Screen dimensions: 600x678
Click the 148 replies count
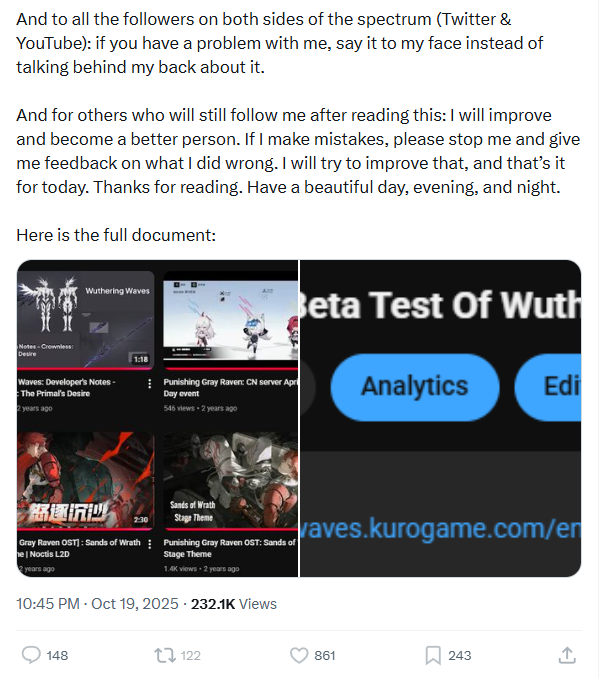point(57,656)
